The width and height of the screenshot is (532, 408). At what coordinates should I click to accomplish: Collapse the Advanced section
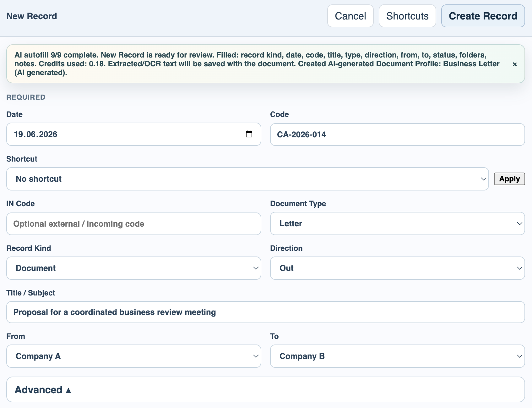click(266, 389)
